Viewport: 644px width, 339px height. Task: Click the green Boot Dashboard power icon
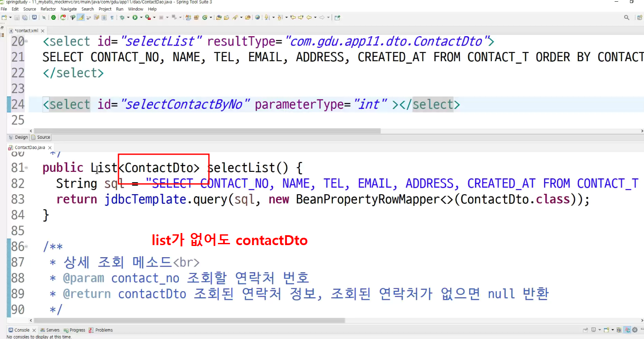[x=53, y=18]
